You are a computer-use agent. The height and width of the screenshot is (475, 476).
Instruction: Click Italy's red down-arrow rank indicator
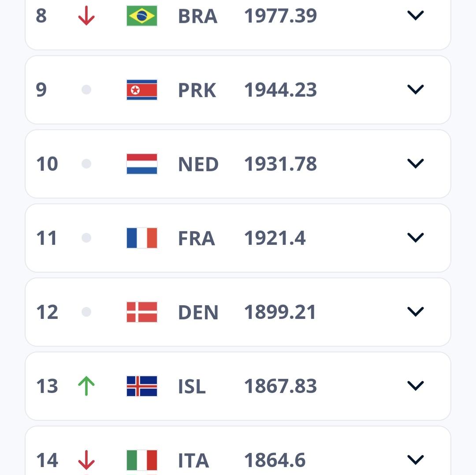coord(86,460)
